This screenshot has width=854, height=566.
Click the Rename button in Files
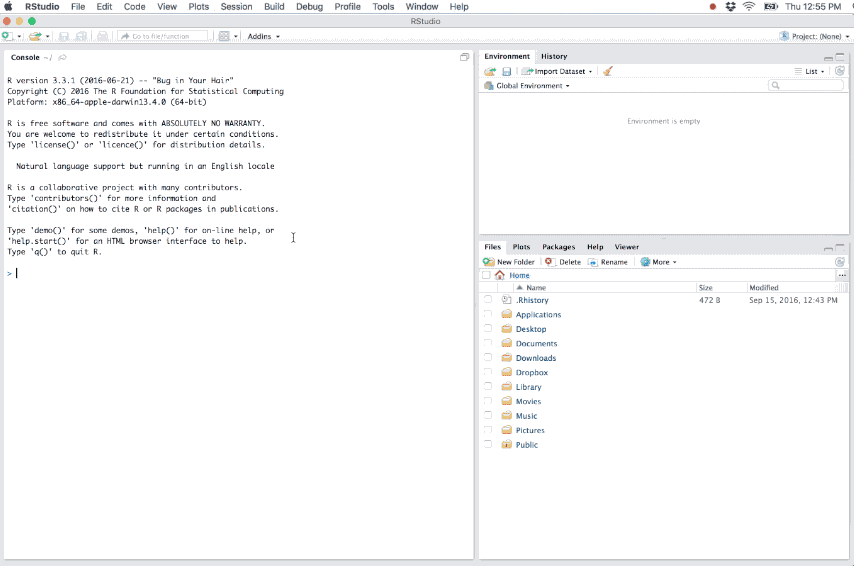(x=608, y=262)
